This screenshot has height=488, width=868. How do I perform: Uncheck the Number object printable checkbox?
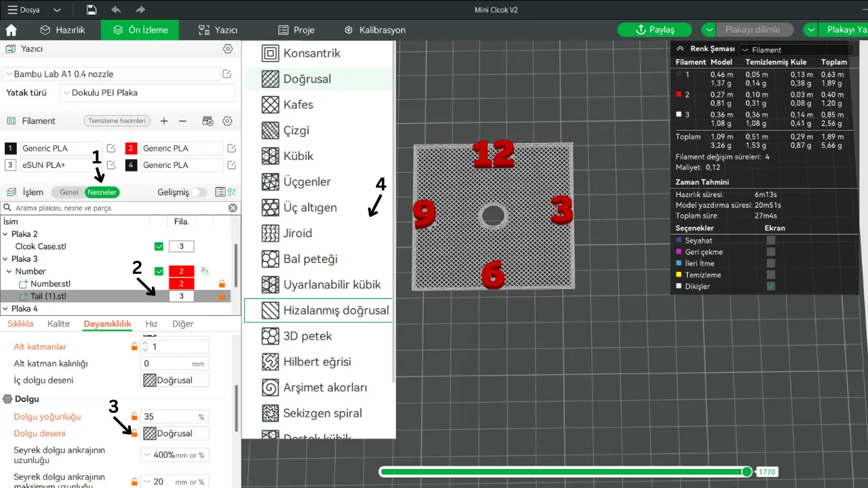tap(159, 271)
